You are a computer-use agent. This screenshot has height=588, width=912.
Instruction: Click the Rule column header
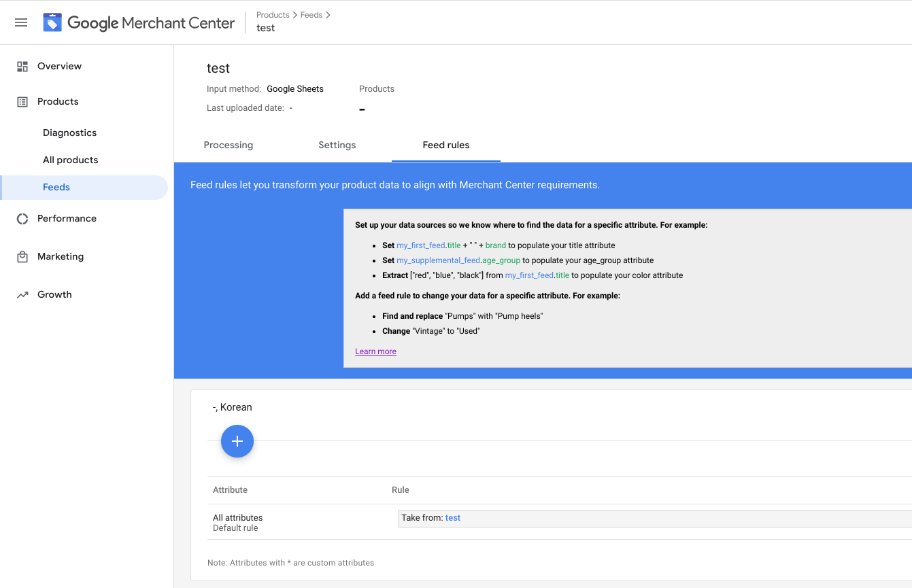pos(401,489)
